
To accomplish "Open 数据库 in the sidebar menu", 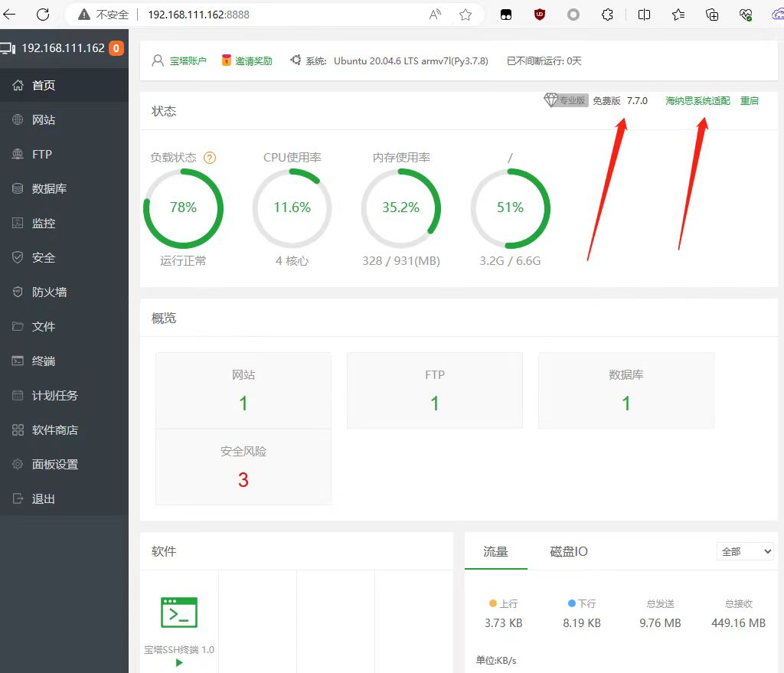I will [49, 189].
